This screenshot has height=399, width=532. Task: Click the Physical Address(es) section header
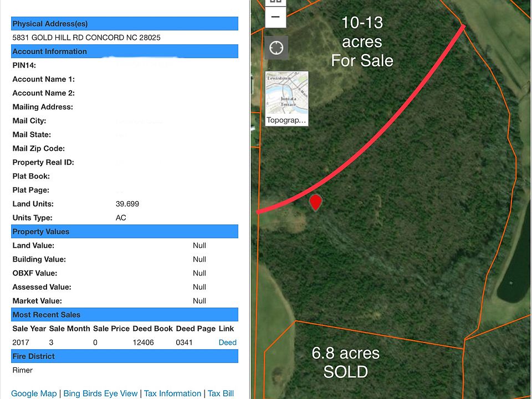50,24
